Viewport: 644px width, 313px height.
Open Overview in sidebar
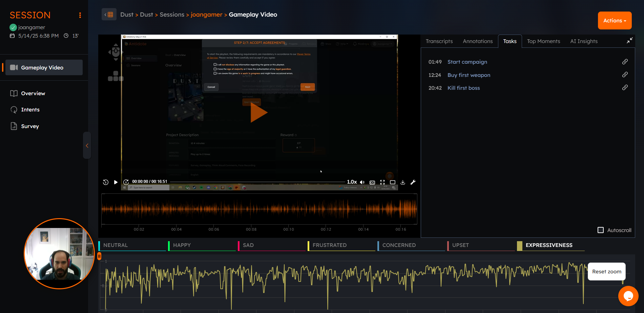[33, 93]
